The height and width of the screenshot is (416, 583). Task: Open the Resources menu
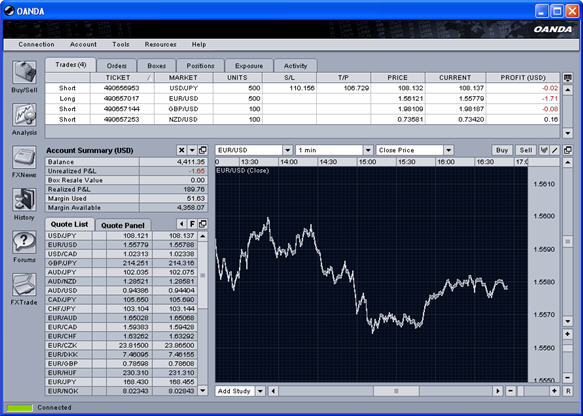(160, 44)
